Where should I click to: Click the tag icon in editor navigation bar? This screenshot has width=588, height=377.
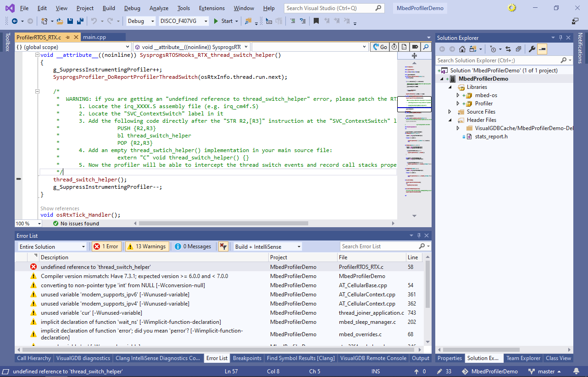pyautogui.click(x=415, y=47)
